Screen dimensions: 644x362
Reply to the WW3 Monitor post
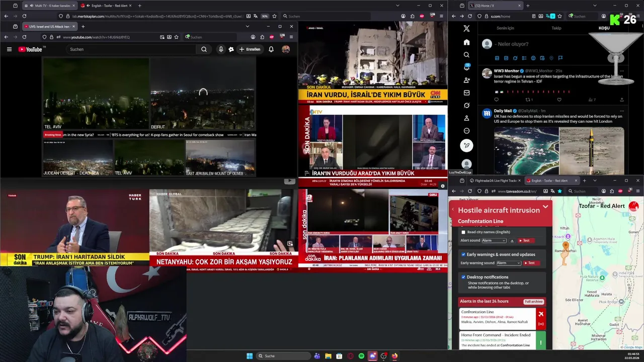tap(497, 100)
